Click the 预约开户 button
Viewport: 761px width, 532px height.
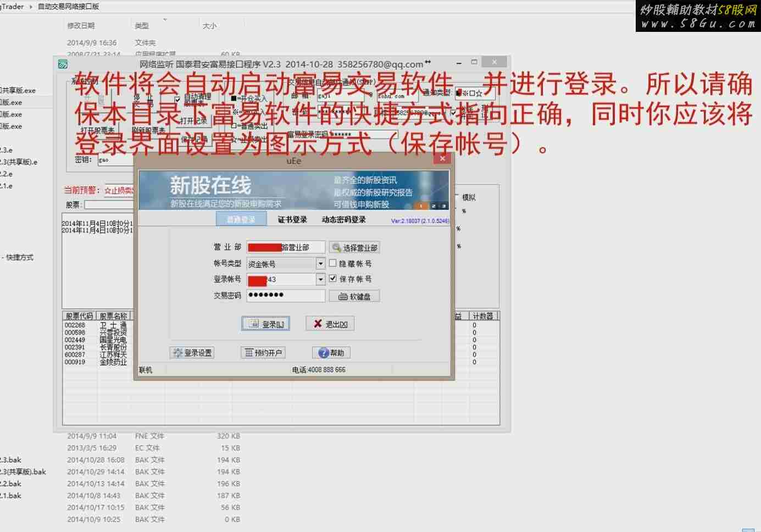click(263, 353)
